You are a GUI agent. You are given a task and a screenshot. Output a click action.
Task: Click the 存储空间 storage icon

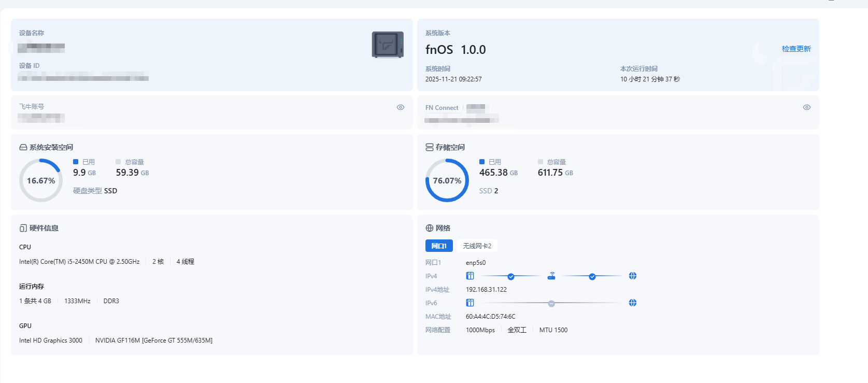tap(430, 147)
